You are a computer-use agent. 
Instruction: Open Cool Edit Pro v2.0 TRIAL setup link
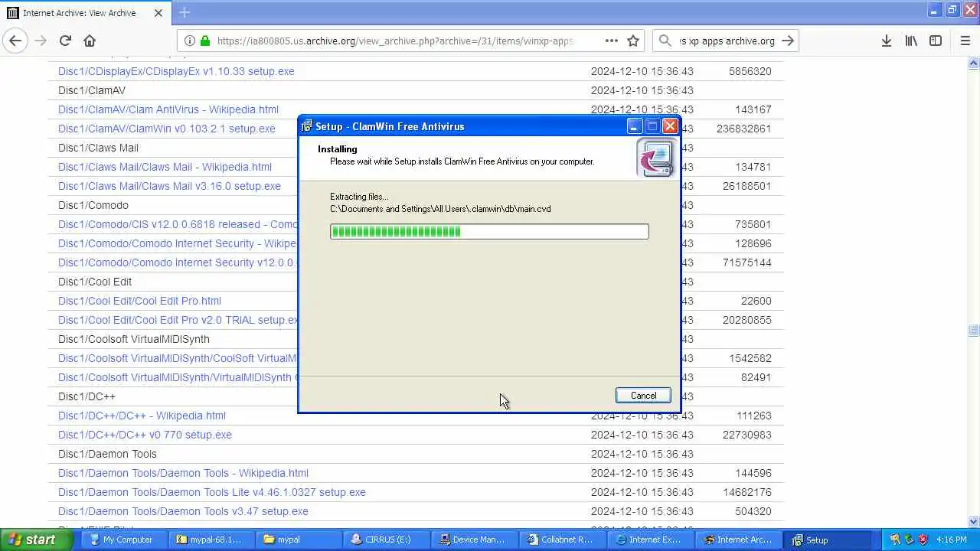[x=178, y=320]
